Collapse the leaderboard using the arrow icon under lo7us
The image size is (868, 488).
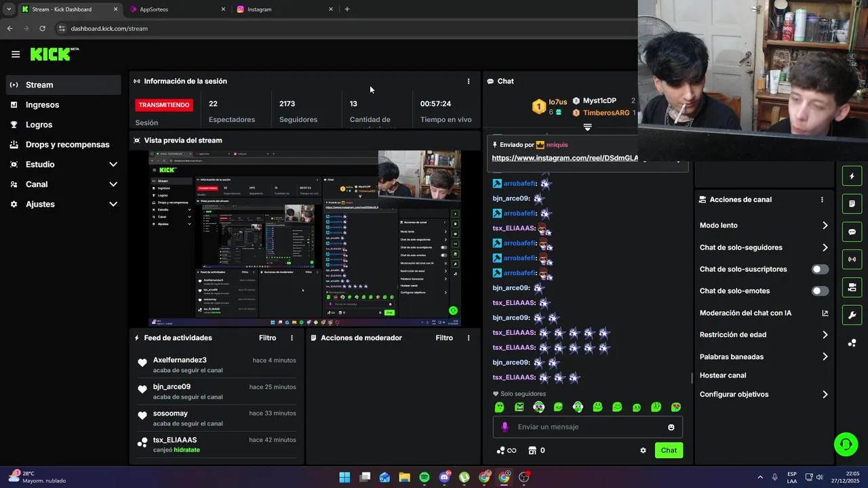[588, 127]
